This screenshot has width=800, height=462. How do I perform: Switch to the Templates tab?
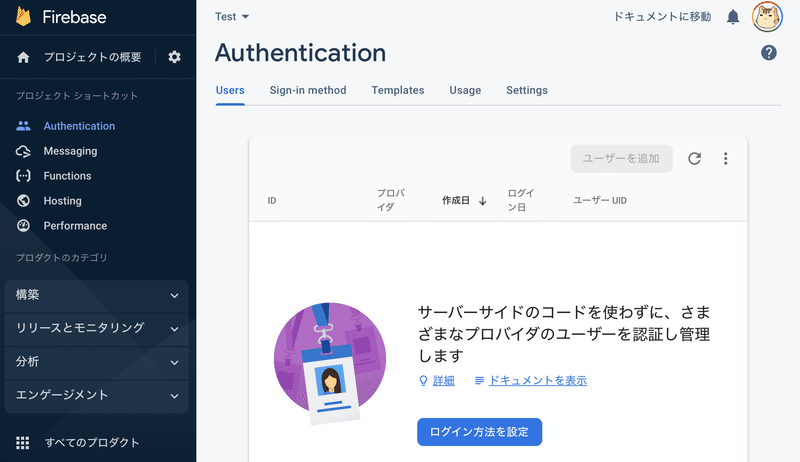coord(398,90)
